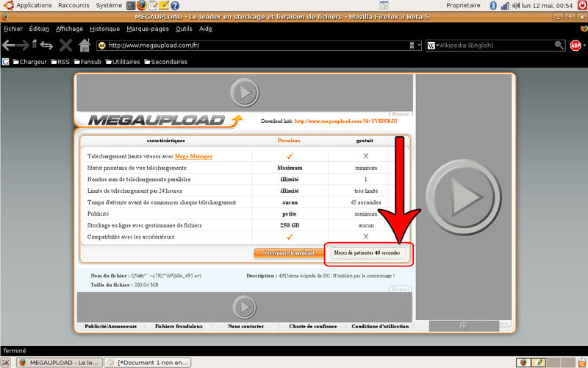The height and width of the screenshot is (368, 588).
Task: Open the Publicité/Annonceurs footer link
Action: (111, 326)
